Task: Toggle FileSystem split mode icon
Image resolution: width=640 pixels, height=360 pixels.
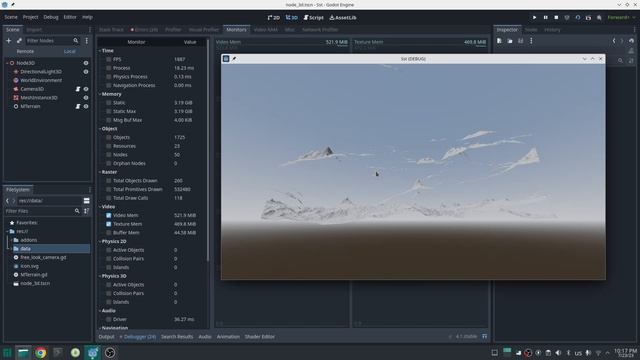Action: (x=87, y=201)
